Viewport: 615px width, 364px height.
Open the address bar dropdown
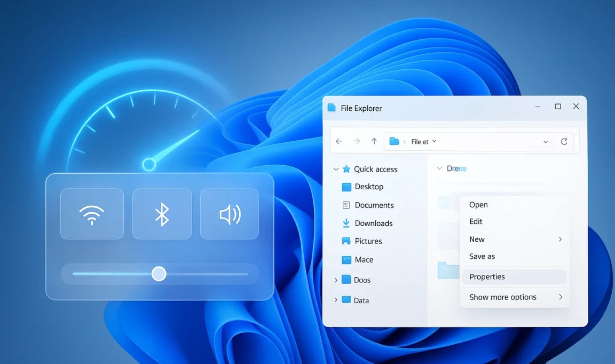(546, 142)
